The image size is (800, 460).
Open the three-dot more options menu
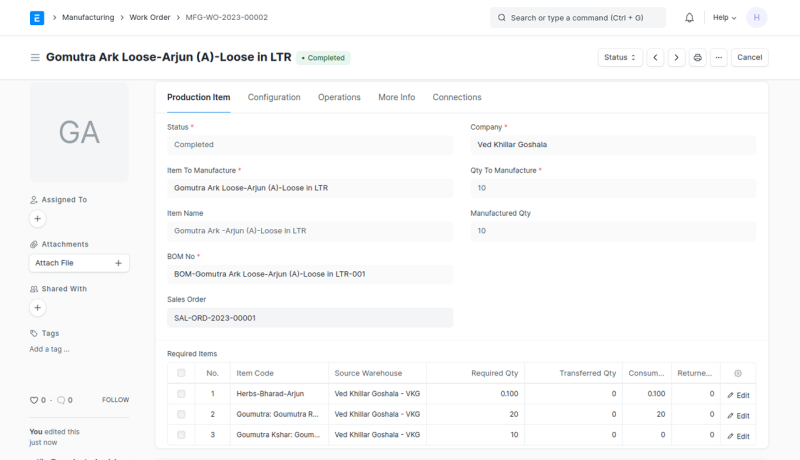[718, 58]
